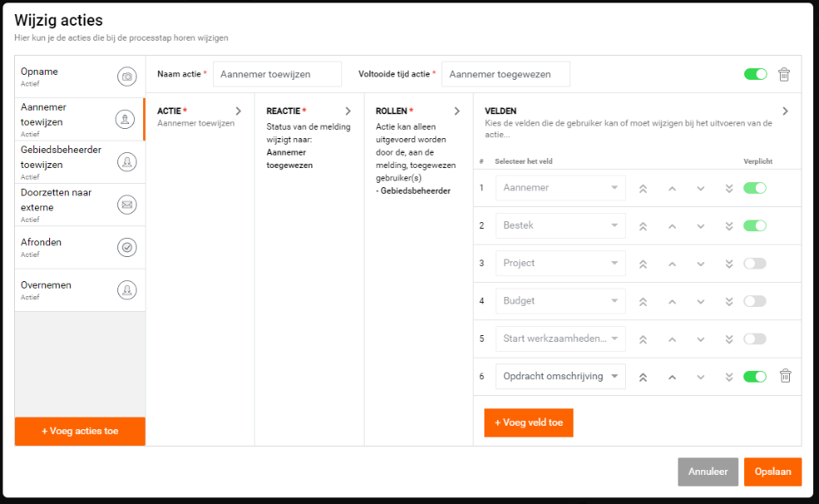Move Opdracht omschrijving field to the top

click(x=643, y=378)
